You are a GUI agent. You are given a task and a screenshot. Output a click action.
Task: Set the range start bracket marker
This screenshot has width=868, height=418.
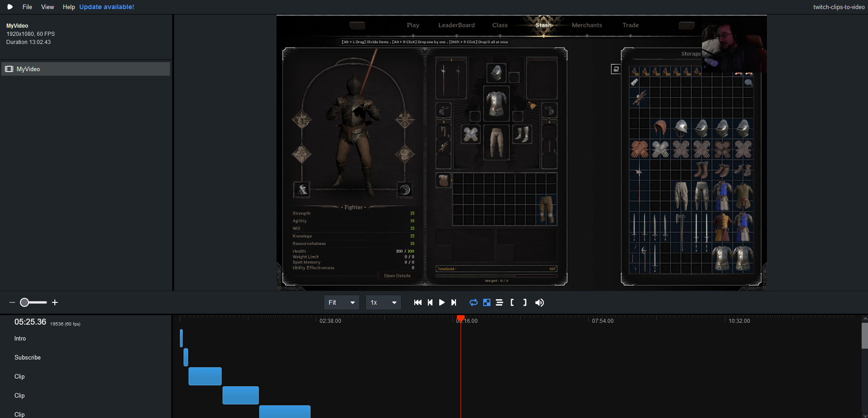click(x=512, y=302)
